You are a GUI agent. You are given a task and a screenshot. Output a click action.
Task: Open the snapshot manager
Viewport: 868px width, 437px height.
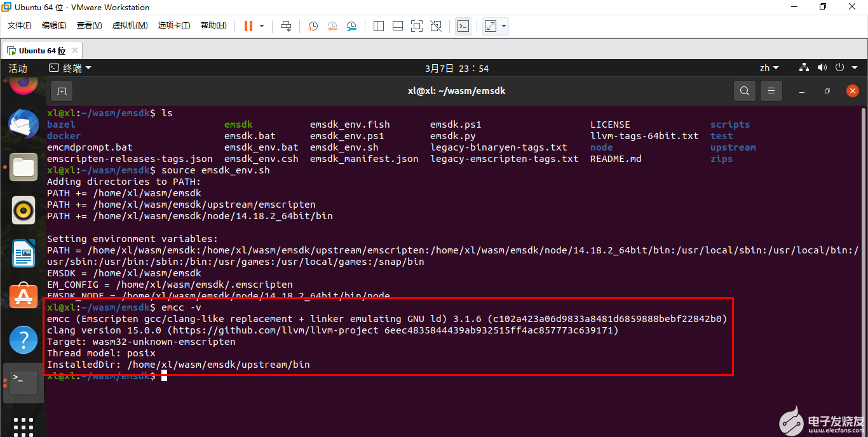(x=351, y=26)
